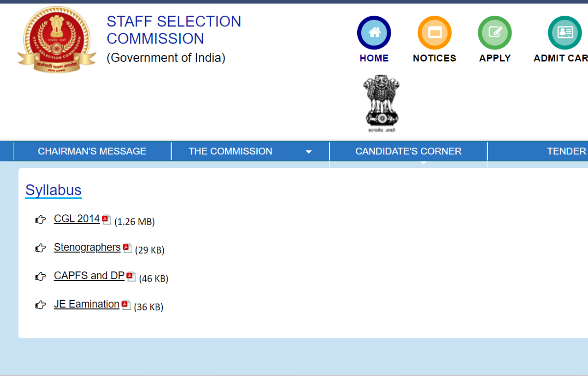Open the Stenographers syllabus link
Image resolution: width=588 pixels, height=376 pixels.
[x=87, y=247]
